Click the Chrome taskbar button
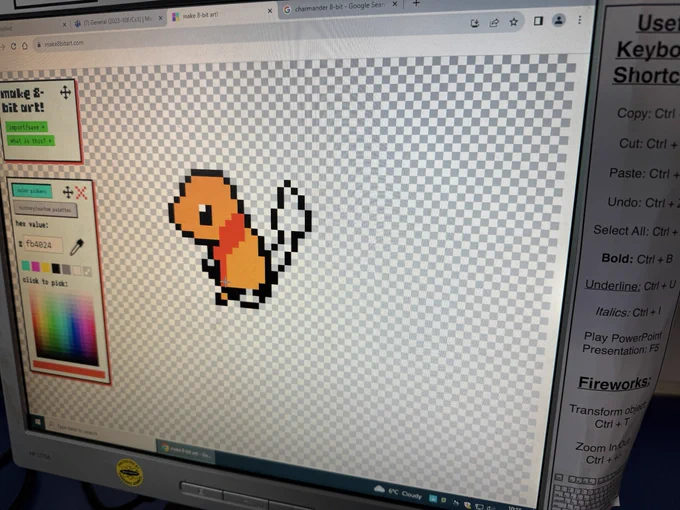680x510 pixels. tap(186, 450)
